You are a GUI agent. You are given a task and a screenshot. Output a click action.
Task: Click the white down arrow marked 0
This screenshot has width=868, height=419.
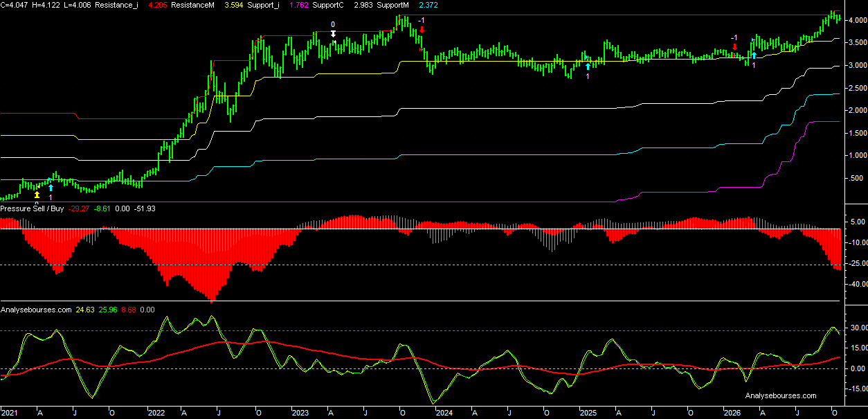click(x=333, y=33)
